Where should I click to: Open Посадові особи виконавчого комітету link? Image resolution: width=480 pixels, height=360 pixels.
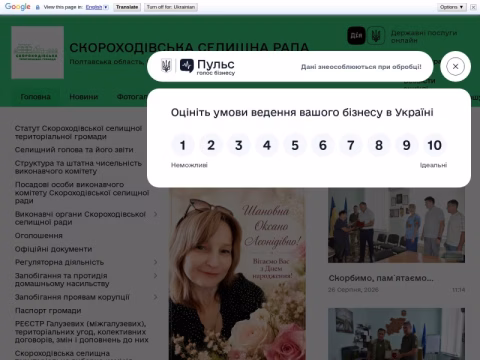(82, 193)
